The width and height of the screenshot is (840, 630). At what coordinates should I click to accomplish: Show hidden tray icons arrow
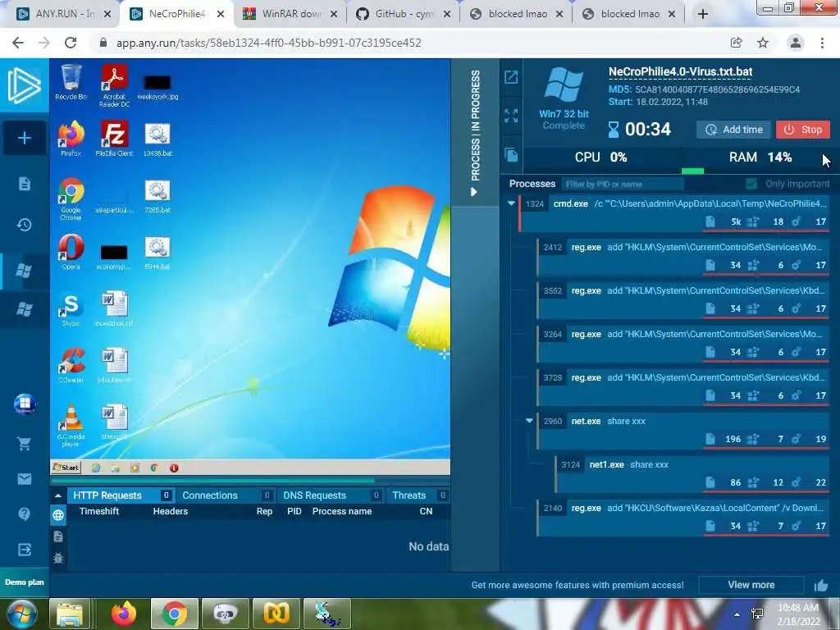pos(737,614)
